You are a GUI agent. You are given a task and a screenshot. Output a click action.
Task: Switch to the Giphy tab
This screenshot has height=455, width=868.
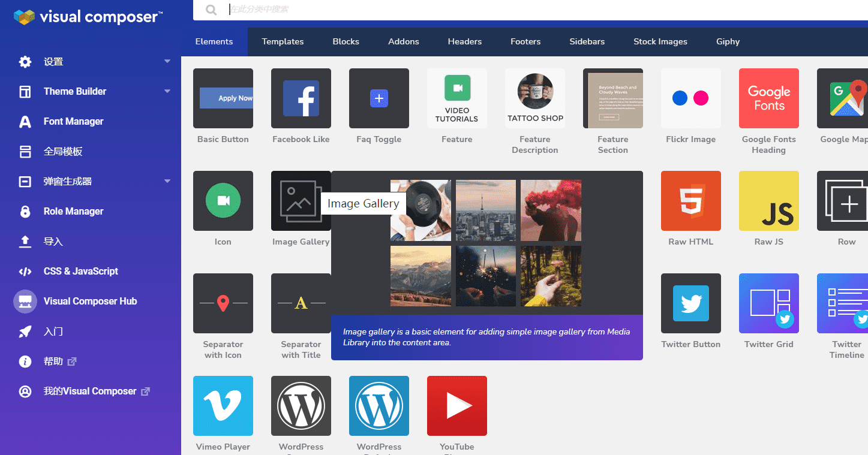728,42
